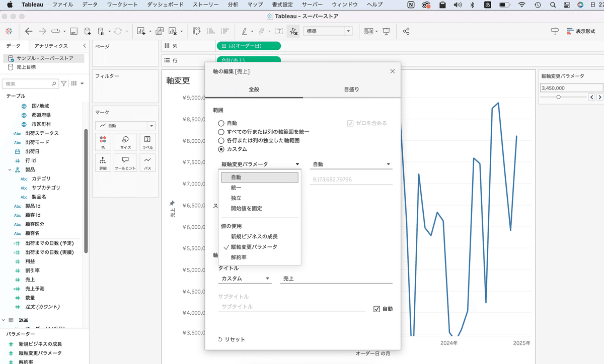Open the 縦軸変更パラメータ range start dropdown
Image resolution: width=604 pixels, height=364 pixels.
point(260,164)
